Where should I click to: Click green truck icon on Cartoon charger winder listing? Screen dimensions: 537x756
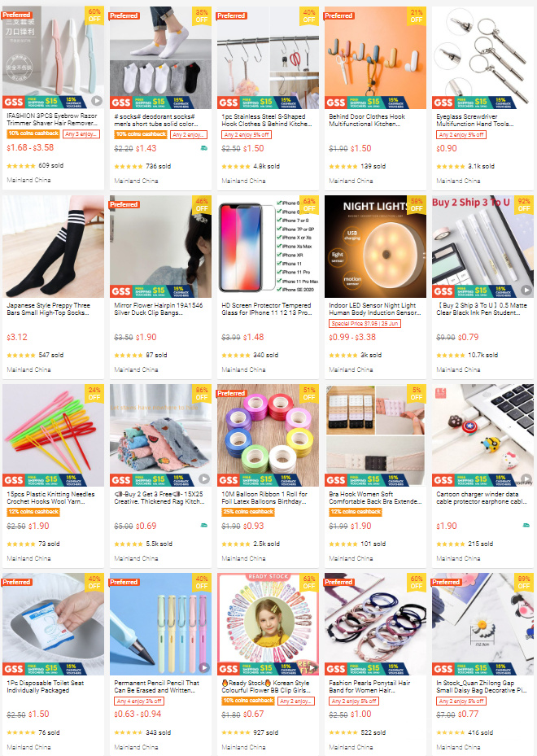click(526, 526)
